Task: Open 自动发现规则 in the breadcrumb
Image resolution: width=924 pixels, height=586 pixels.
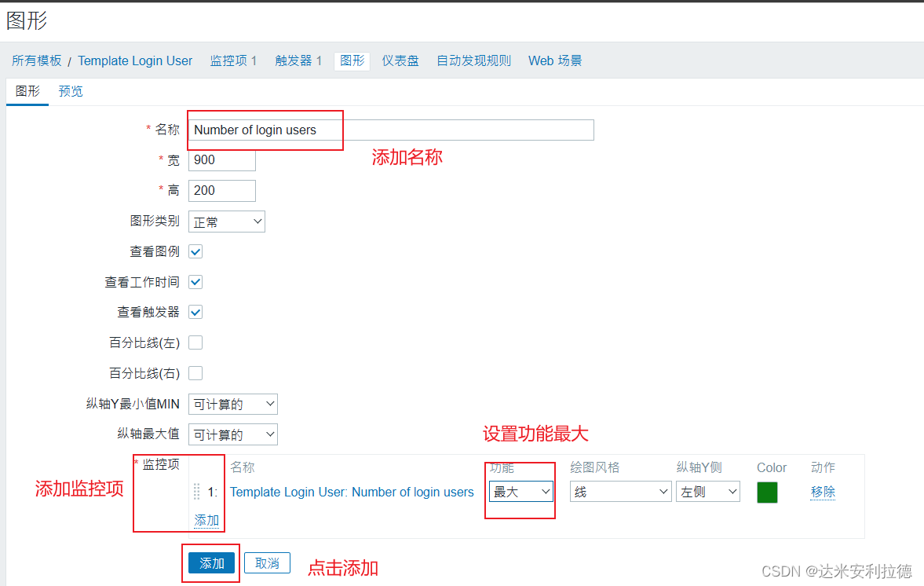Action: (474, 60)
